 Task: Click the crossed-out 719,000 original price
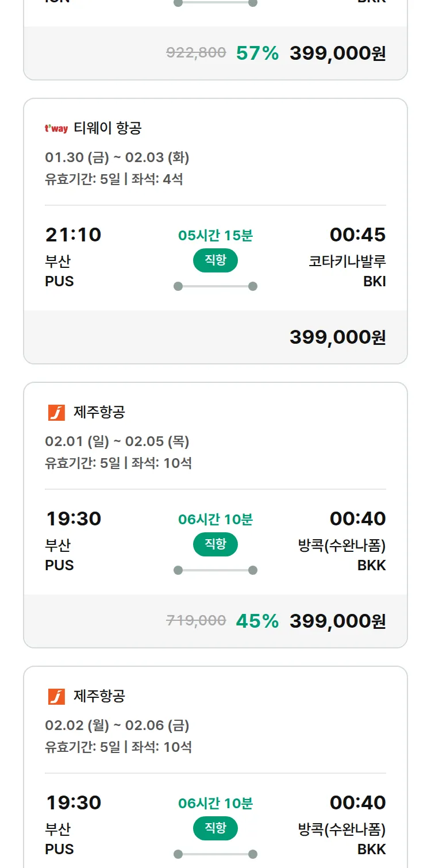coord(196,621)
